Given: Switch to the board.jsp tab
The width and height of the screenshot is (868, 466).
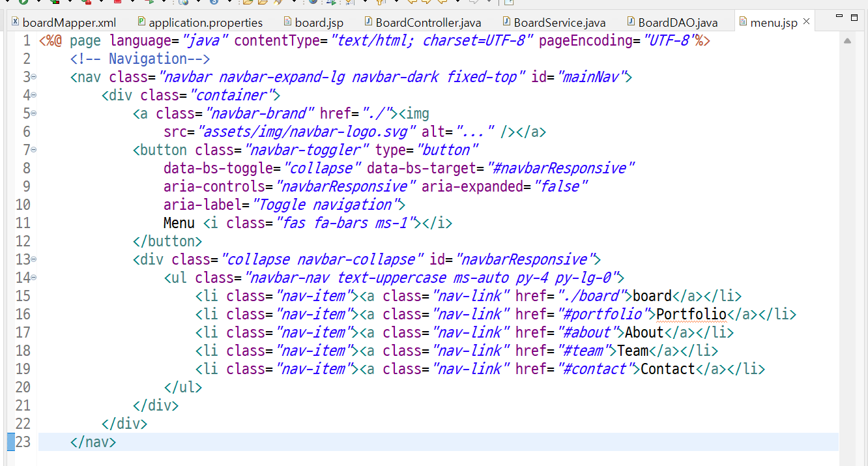Looking at the screenshot, I should (x=319, y=23).
